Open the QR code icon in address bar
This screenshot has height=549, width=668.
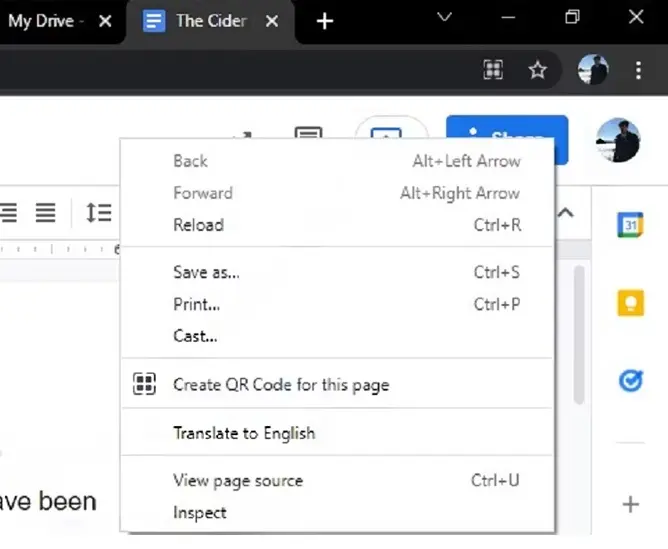click(x=493, y=69)
